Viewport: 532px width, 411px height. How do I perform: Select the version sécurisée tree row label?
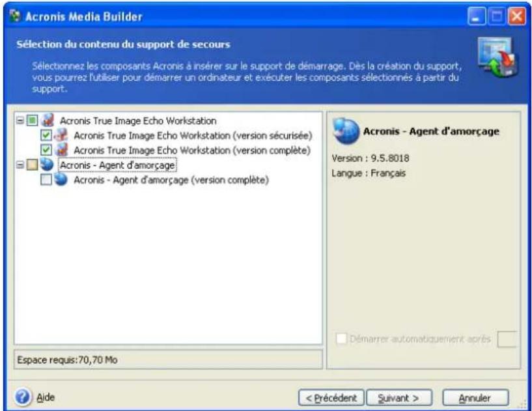point(193,135)
